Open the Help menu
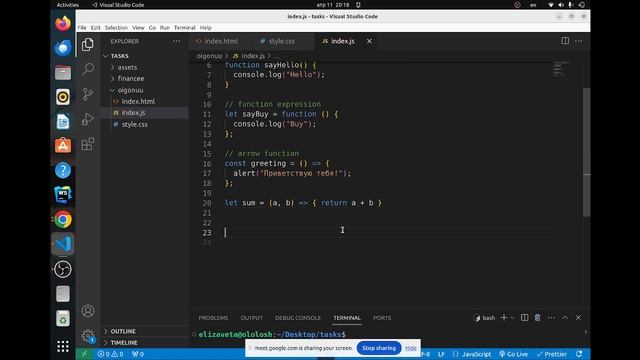 pyautogui.click(x=205, y=28)
